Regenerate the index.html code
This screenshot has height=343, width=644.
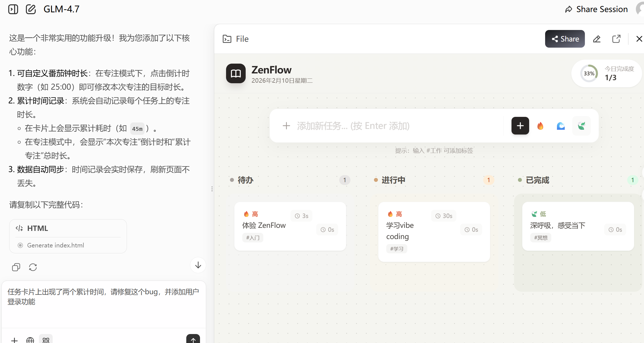[x=33, y=267]
